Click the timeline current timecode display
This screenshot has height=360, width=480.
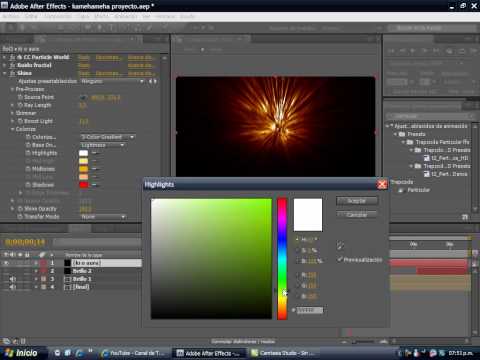(25, 242)
